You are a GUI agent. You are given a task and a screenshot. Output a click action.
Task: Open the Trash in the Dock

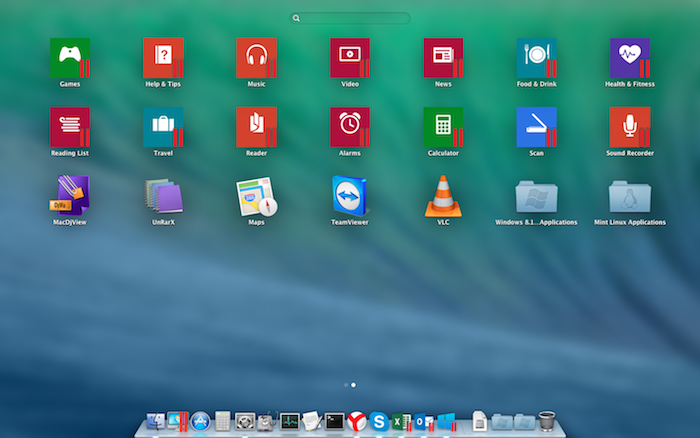coord(547,421)
